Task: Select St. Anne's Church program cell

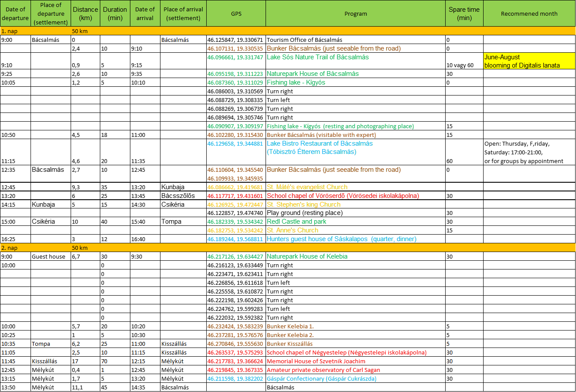Action: click(x=293, y=230)
